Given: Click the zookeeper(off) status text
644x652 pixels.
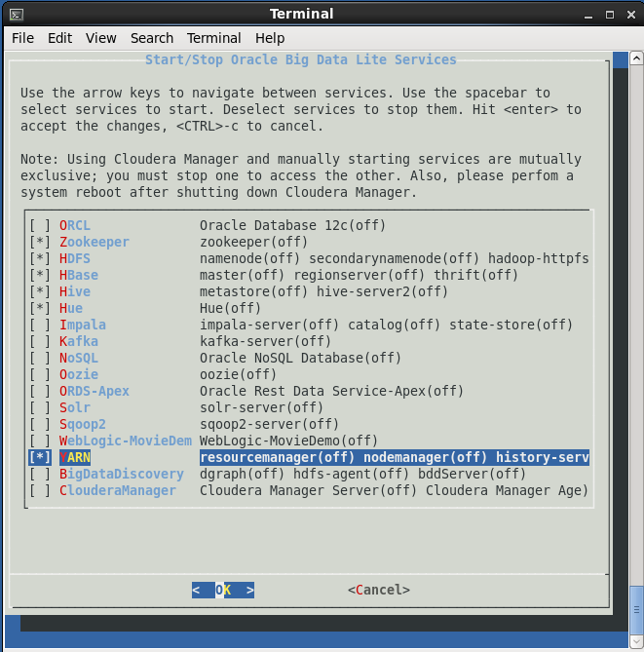Looking at the screenshot, I should (253, 242).
